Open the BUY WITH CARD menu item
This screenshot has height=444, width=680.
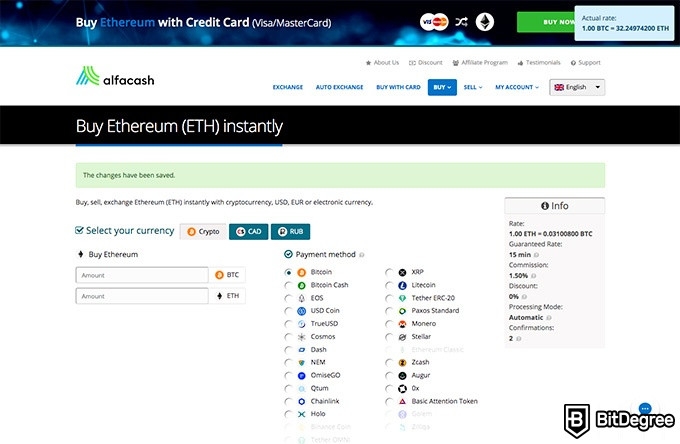399,87
